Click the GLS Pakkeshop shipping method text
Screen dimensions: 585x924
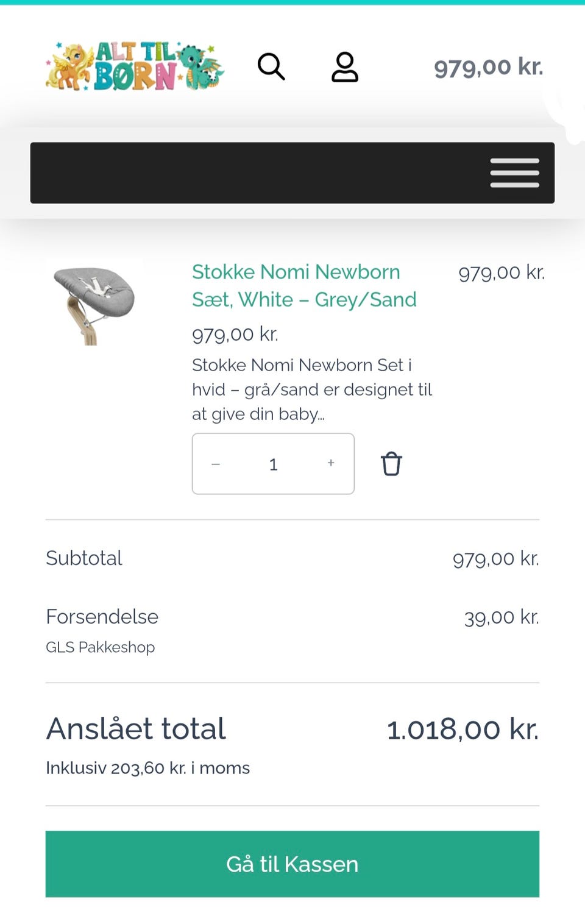click(101, 647)
